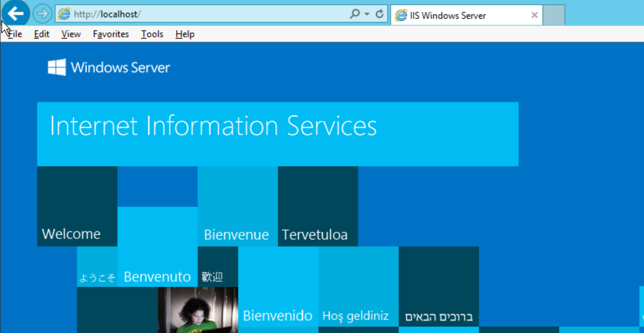Click the photo of woman with laptop
The image size is (644, 333).
pos(198,310)
